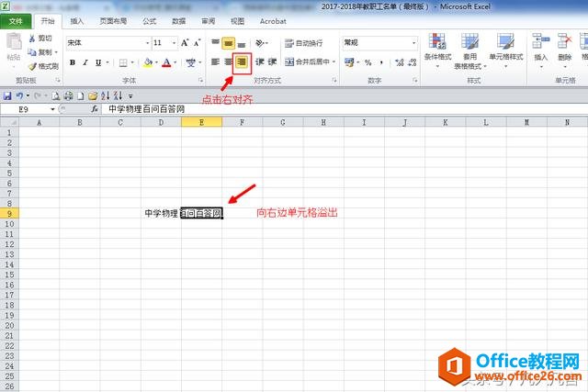Click quick print icon

(68, 96)
